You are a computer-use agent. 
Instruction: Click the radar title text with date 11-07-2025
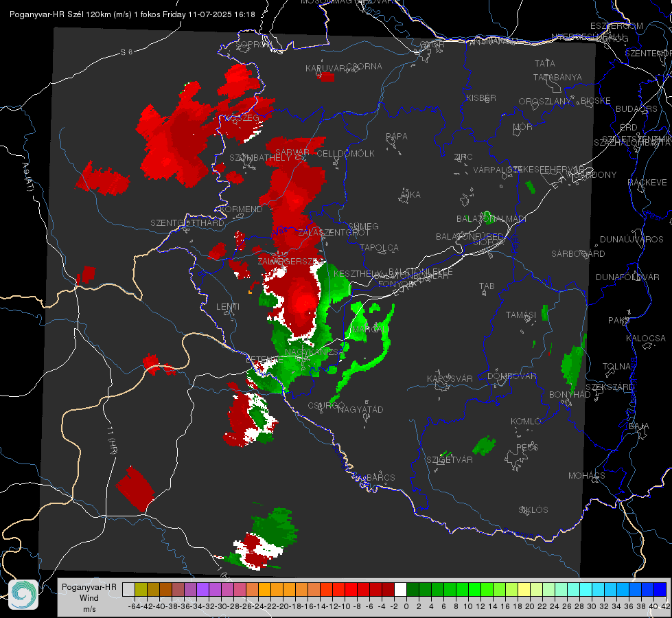coord(132,14)
